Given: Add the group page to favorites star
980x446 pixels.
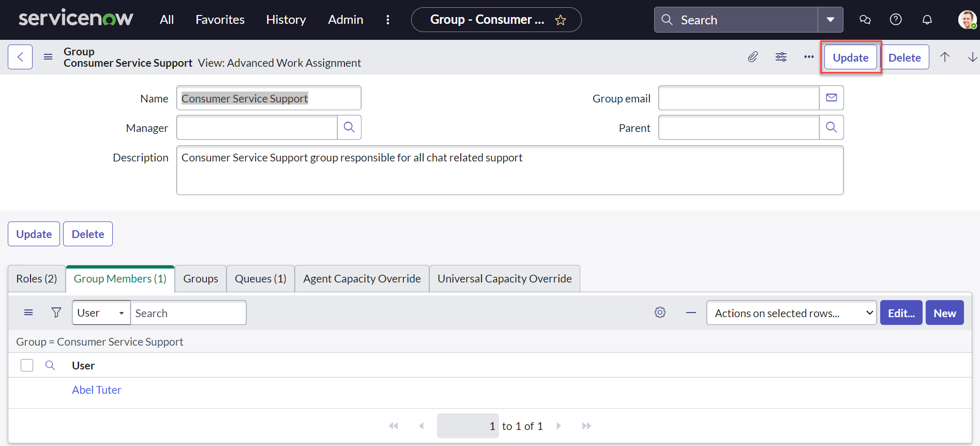Looking at the screenshot, I should click(561, 20).
